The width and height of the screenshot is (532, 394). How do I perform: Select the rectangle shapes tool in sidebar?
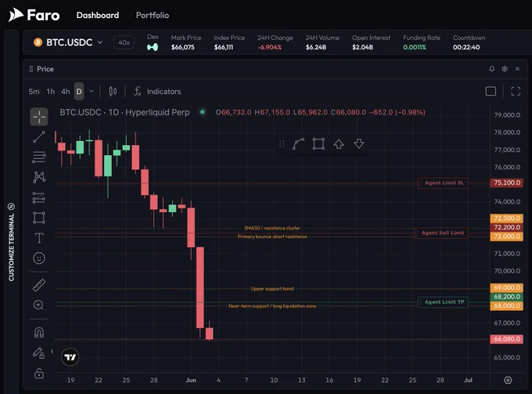[39, 218]
